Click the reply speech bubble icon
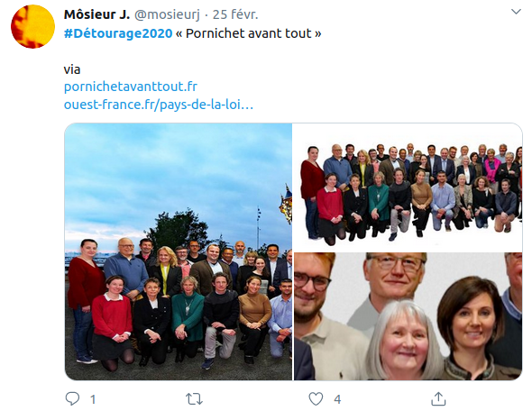 click(x=72, y=398)
